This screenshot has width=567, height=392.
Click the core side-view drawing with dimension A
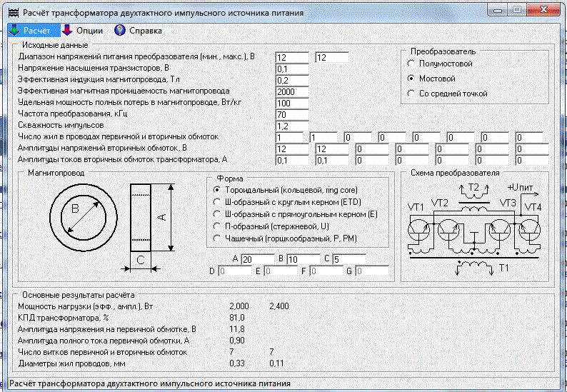(x=149, y=226)
